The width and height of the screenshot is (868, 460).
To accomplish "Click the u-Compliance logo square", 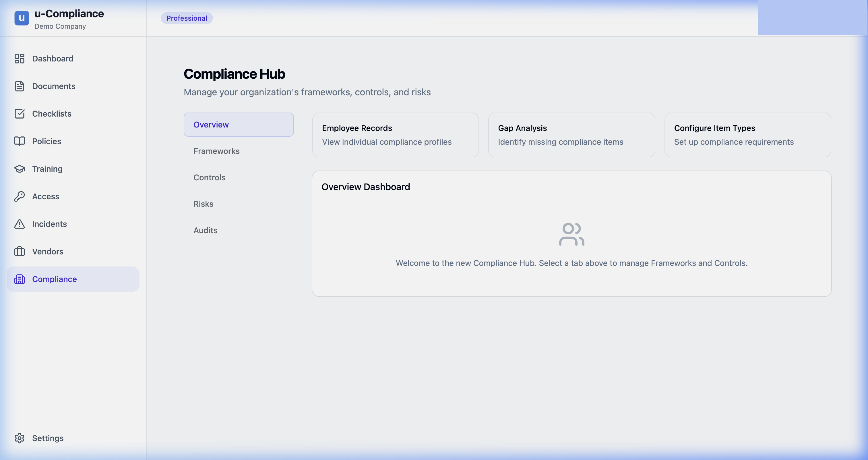I will click(x=21, y=18).
